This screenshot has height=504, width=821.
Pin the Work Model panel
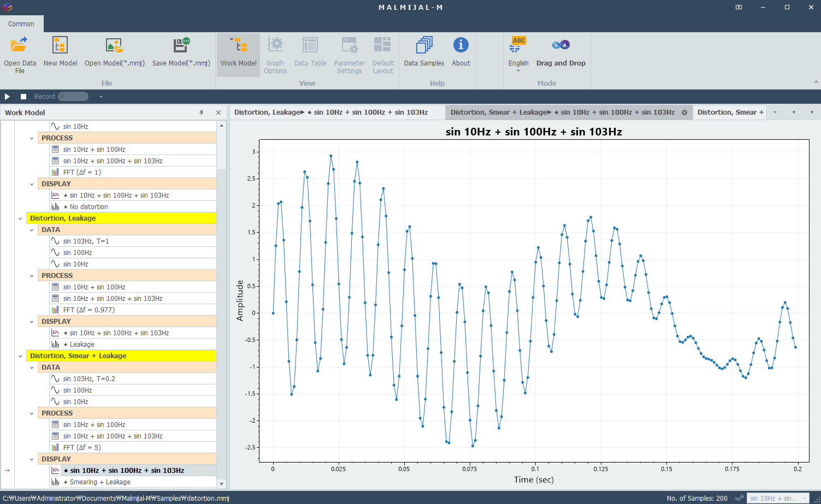tap(201, 112)
